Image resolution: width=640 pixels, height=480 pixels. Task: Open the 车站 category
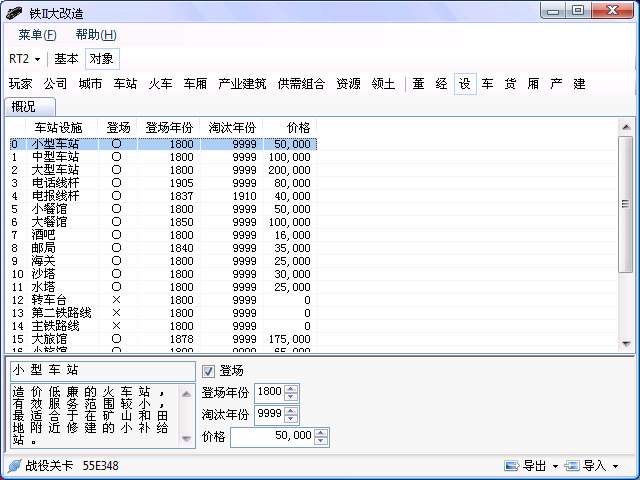(x=125, y=84)
